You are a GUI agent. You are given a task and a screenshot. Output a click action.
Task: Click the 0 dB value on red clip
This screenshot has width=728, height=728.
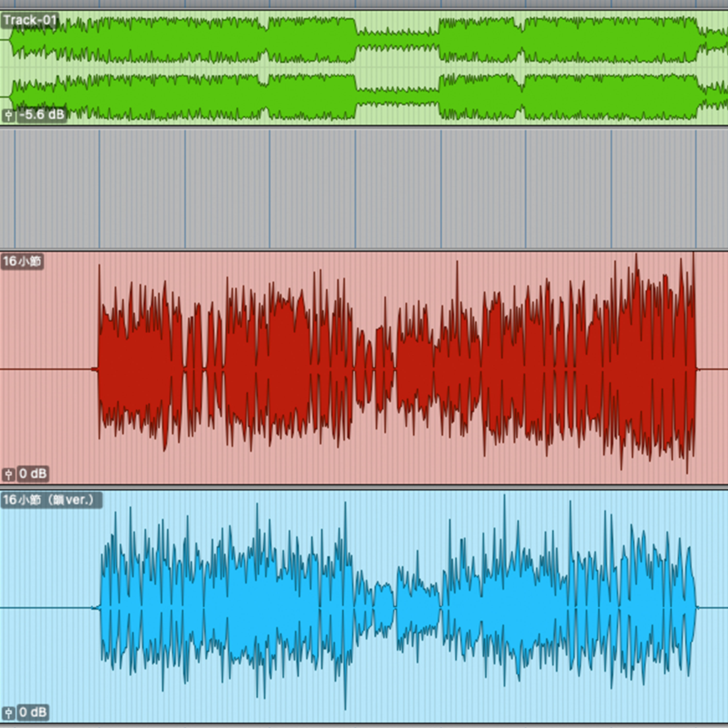(x=33, y=474)
